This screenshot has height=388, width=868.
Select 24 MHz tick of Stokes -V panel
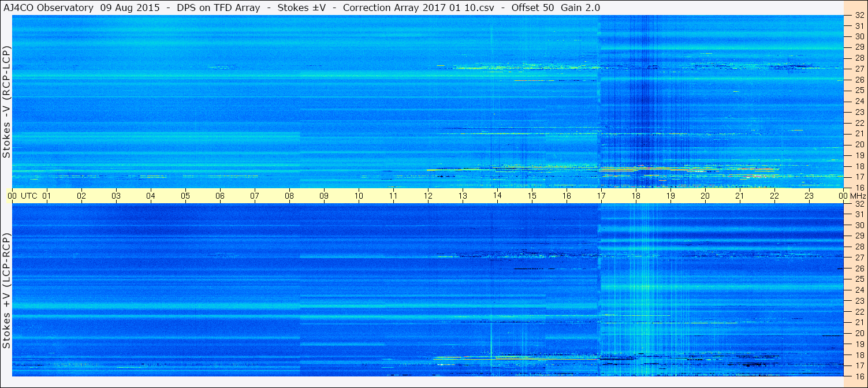point(859,101)
